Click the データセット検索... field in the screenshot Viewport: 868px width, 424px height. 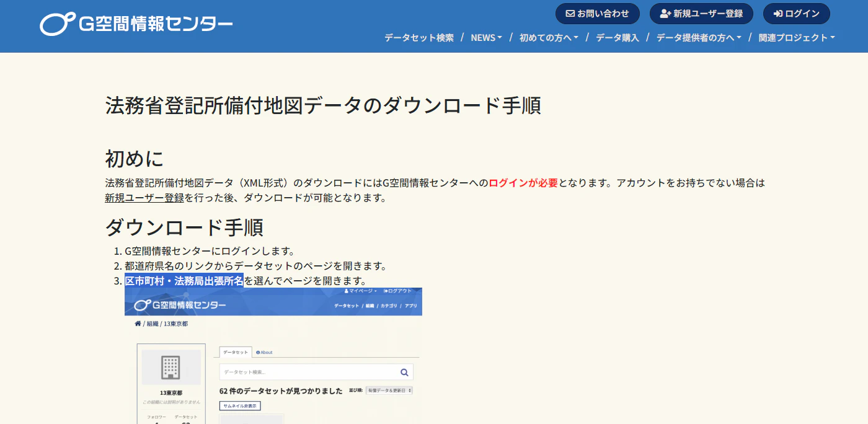click(316, 372)
